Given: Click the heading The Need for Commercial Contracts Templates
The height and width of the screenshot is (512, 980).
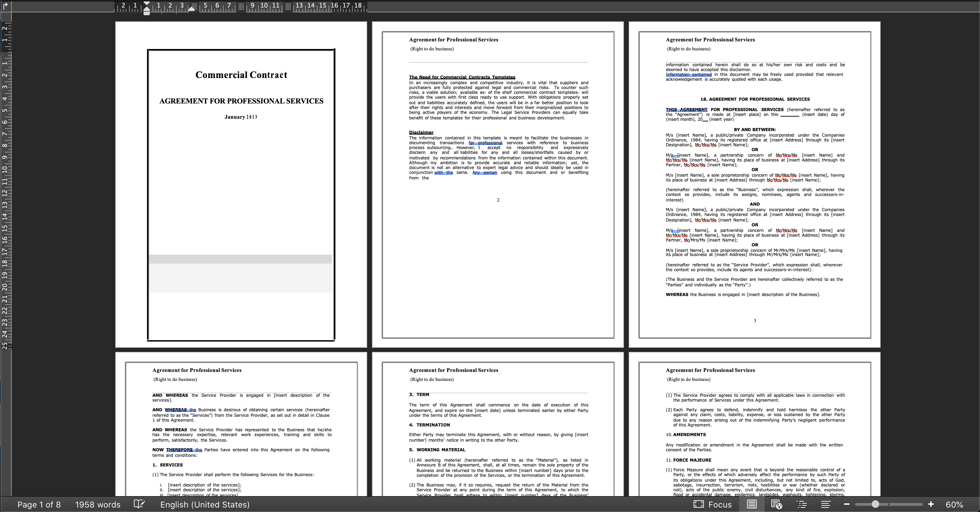Looking at the screenshot, I should 462,77.
